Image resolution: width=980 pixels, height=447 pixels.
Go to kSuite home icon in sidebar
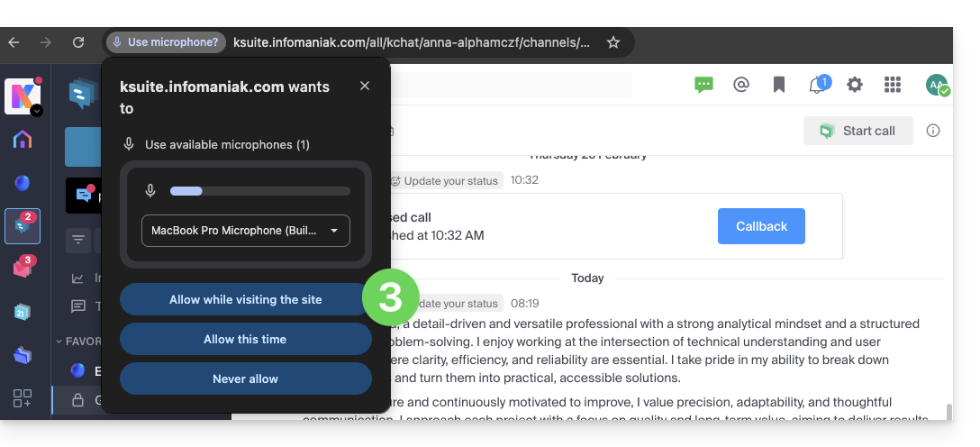23,140
